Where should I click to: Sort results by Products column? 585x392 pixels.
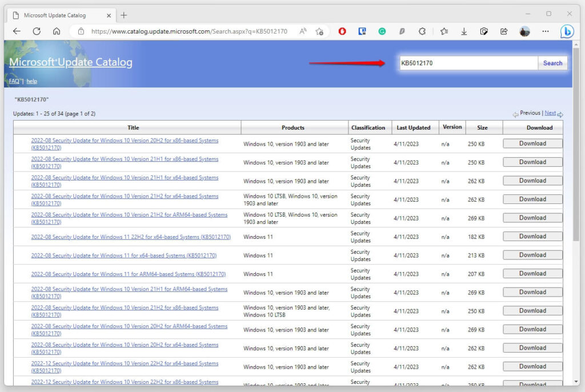[x=293, y=127]
